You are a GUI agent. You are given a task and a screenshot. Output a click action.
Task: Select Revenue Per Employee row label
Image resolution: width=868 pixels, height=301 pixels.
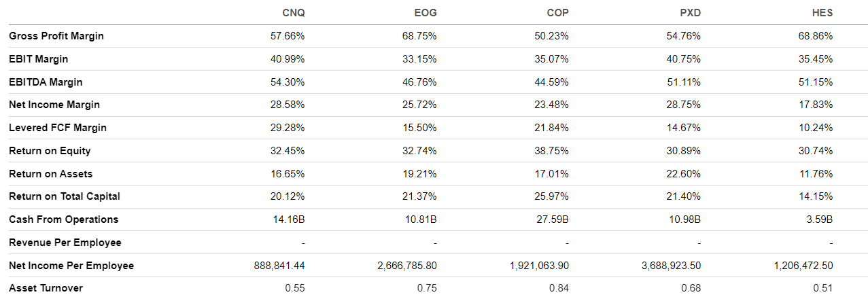pyautogui.click(x=65, y=243)
